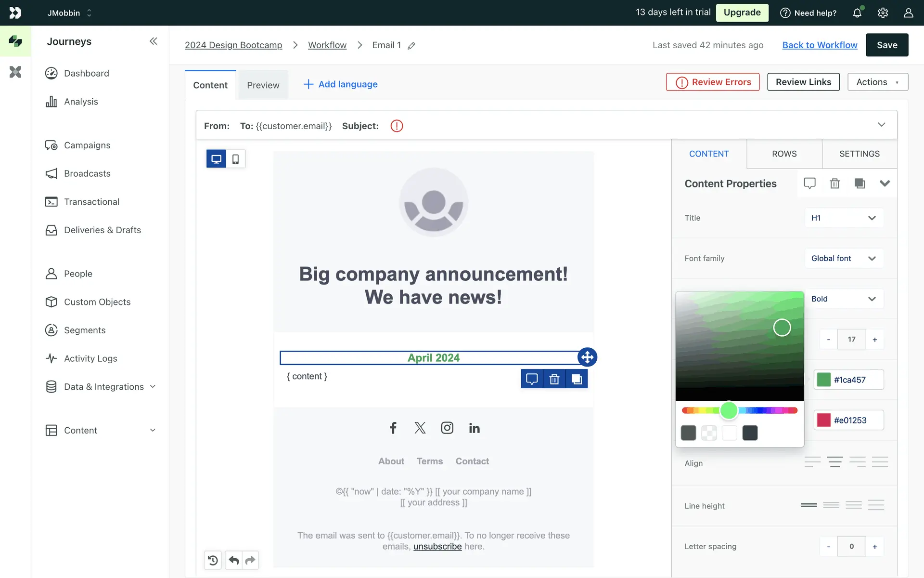The height and width of the screenshot is (578, 924).
Task: Duplicate block via Content Properties copy icon
Action: point(860,184)
